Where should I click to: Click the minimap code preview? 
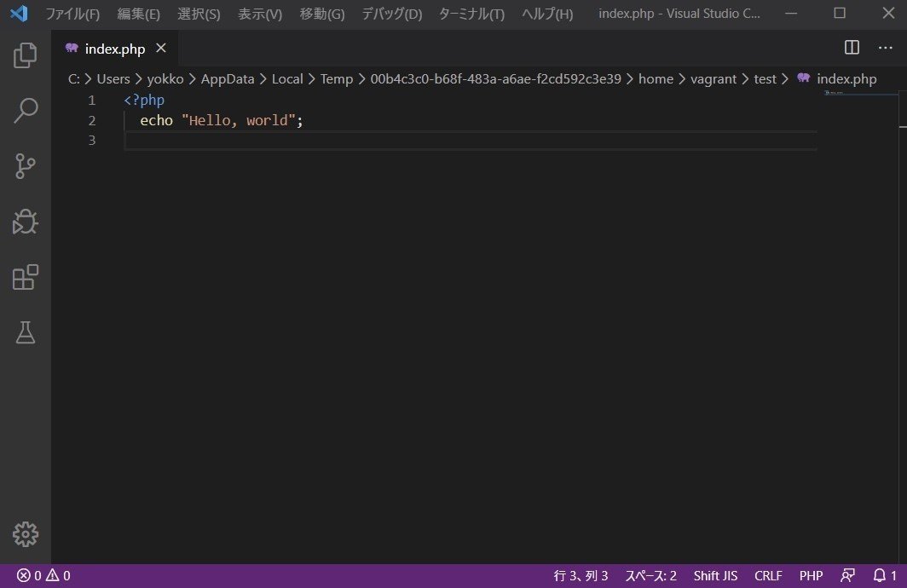pyautogui.click(x=834, y=93)
